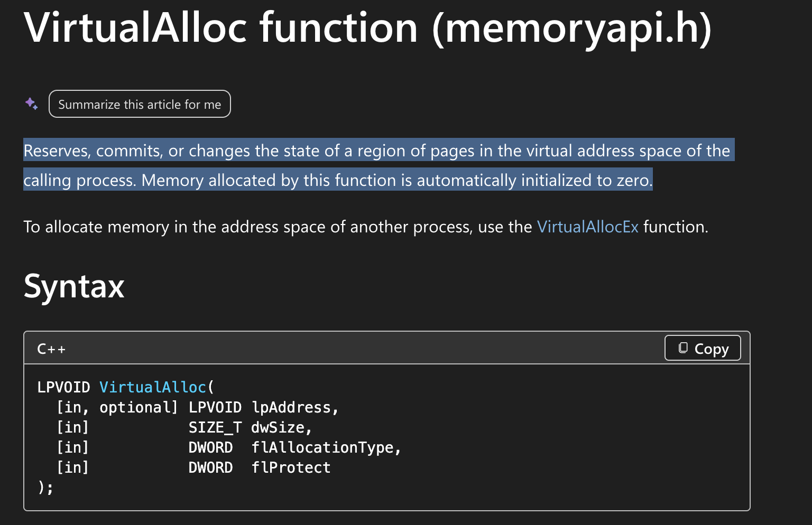
Task: Open the VirtualAllocEx function link
Action: (x=588, y=227)
